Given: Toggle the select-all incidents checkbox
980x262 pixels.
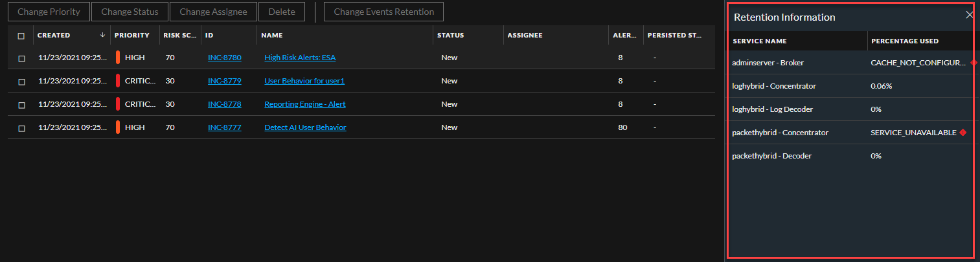Looking at the screenshot, I should pos(21,36).
